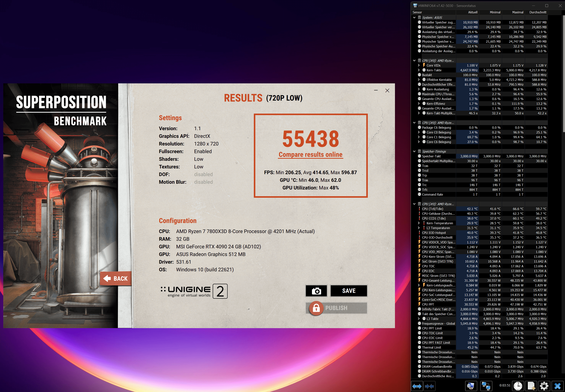Expand the Kern-Temperaturen row
This screenshot has height=392, width=565.
click(x=419, y=223)
